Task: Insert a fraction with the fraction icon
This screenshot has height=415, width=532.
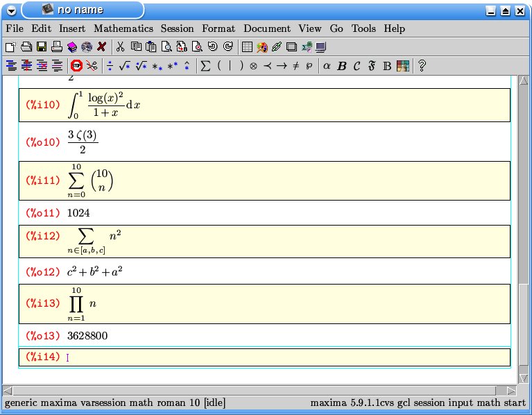Action: point(110,65)
